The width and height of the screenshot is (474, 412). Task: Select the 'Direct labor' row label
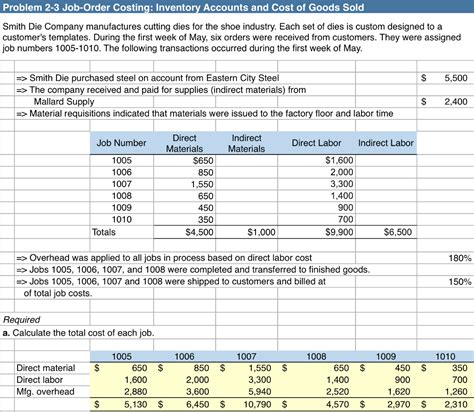click(x=40, y=380)
